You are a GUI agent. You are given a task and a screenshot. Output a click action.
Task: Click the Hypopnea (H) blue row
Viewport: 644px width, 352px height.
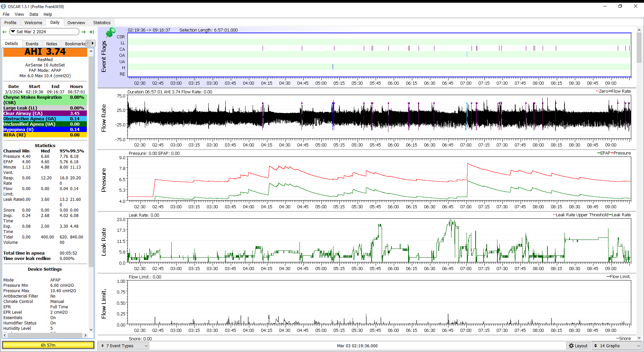pyautogui.click(x=45, y=130)
